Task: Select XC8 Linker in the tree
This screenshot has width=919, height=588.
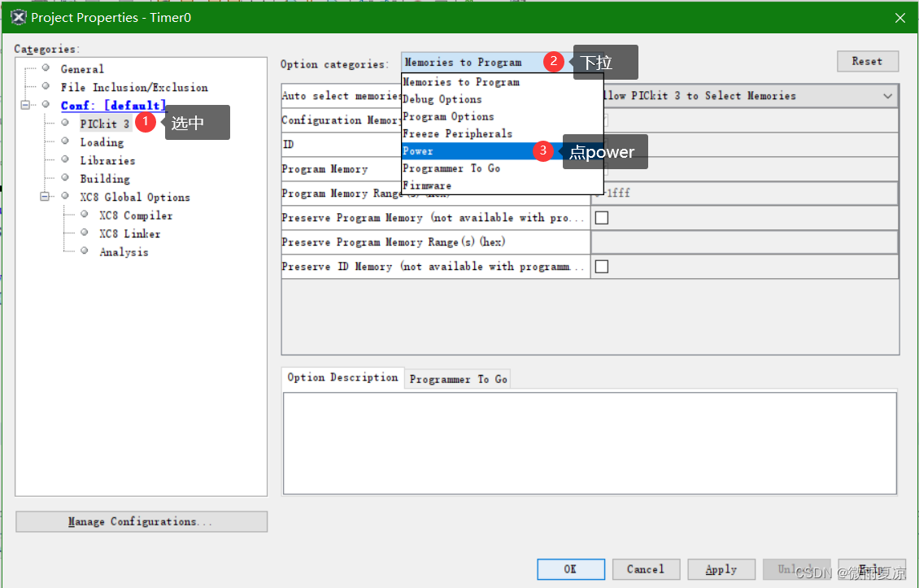Action: coord(129,234)
